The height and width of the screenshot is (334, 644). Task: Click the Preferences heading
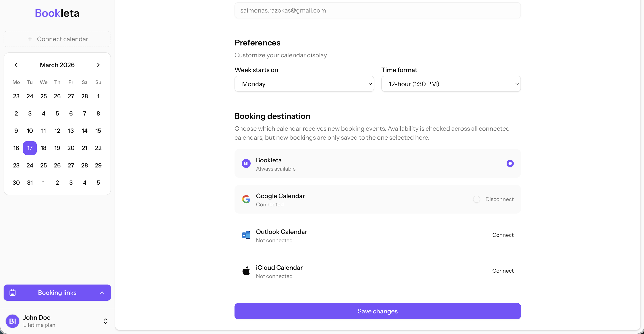coord(258,43)
